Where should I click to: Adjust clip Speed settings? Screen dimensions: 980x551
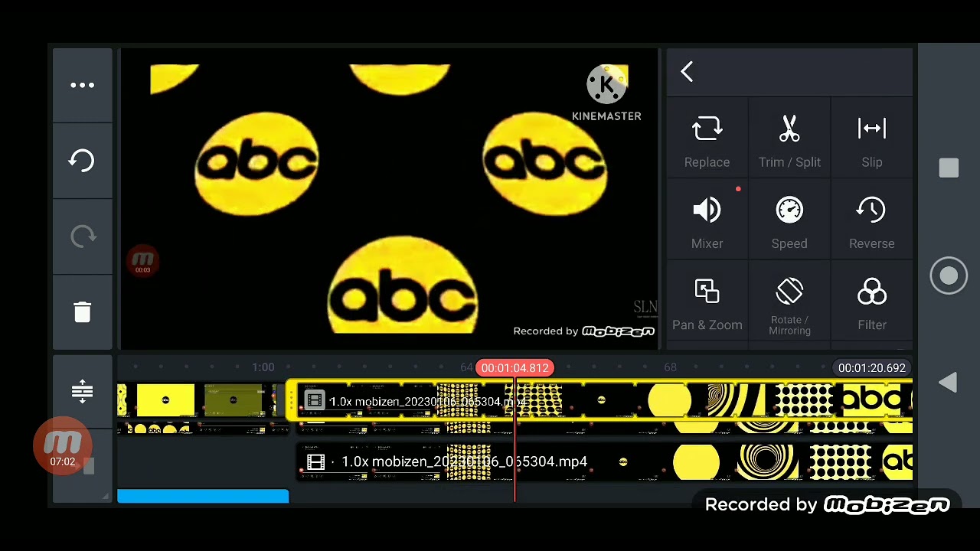point(789,223)
